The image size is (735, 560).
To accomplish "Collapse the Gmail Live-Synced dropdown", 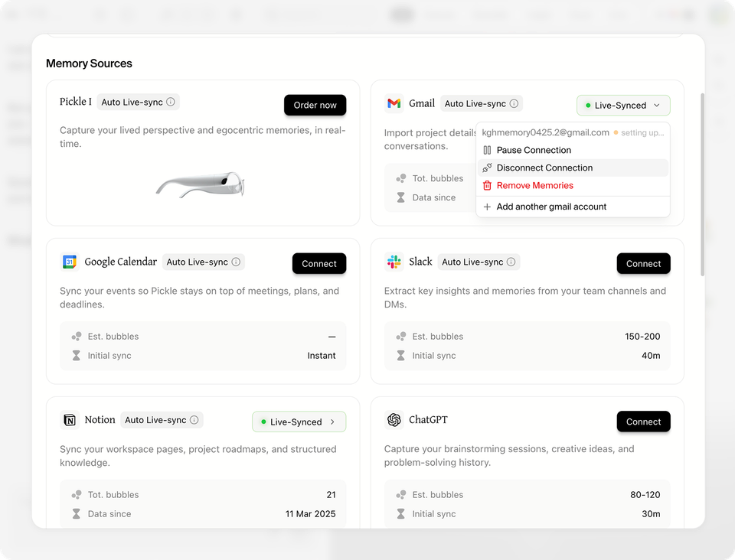I will [623, 106].
